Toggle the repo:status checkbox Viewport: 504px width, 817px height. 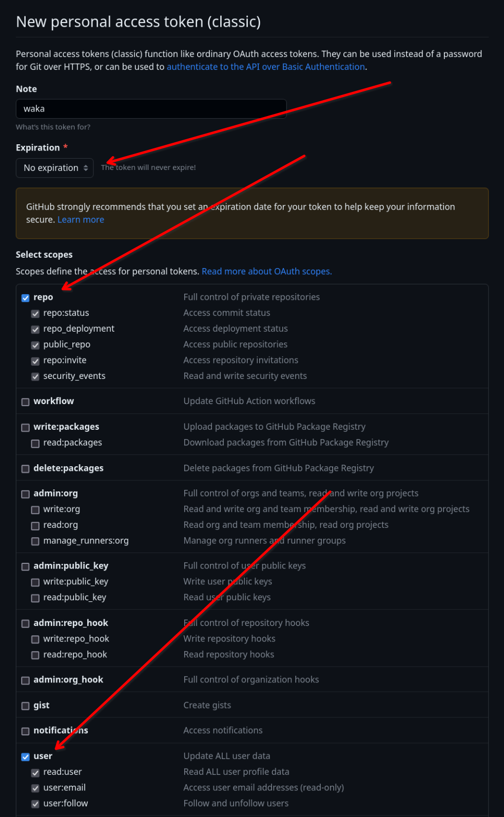point(35,314)
